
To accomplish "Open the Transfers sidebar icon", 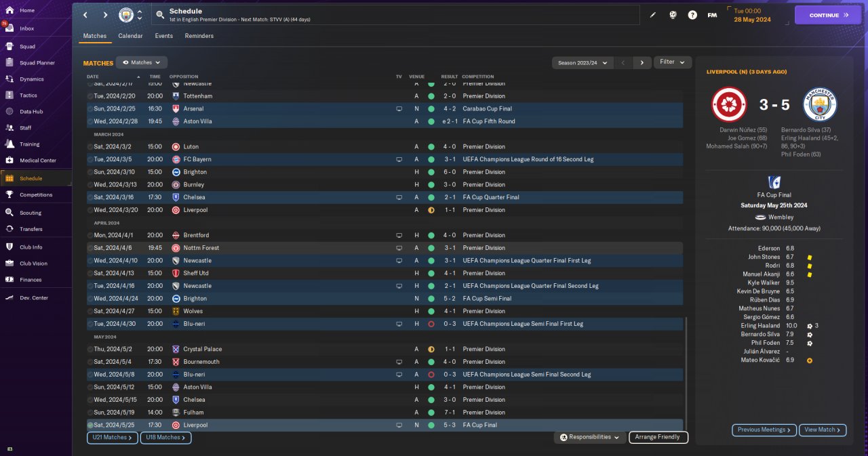I will coord(9,229).
